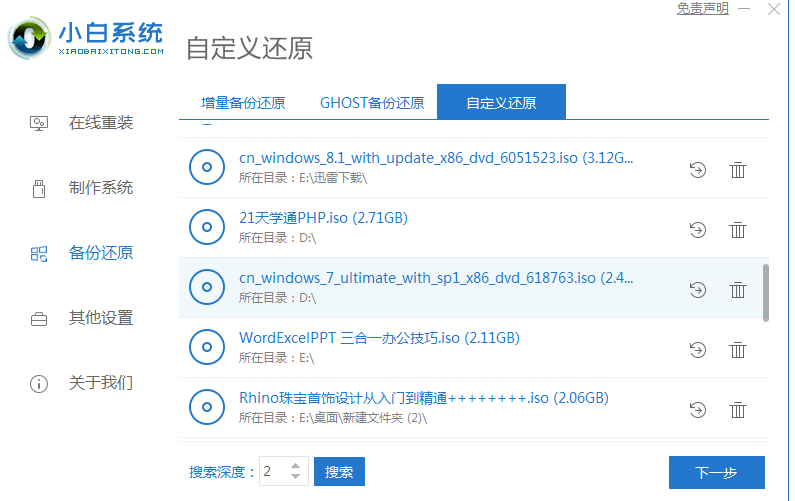This screenshot has height=501, width=795.
Task: Go to 其他设置 section
Action: (100, 318)
